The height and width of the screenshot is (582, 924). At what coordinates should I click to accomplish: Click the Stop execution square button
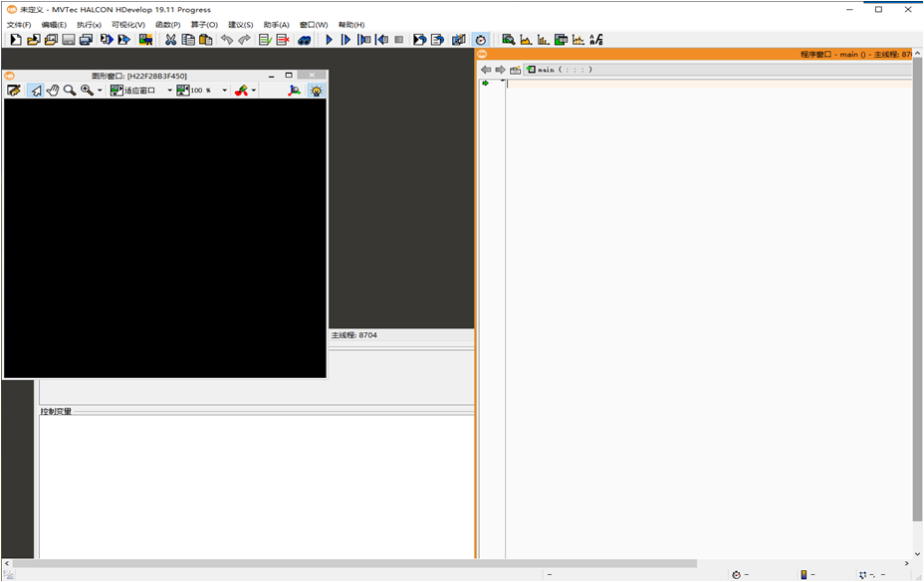tap(399, 40)
